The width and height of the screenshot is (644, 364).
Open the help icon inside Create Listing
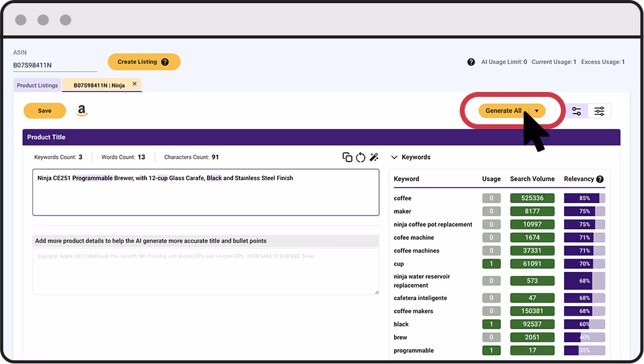click(x=165, y=62)
